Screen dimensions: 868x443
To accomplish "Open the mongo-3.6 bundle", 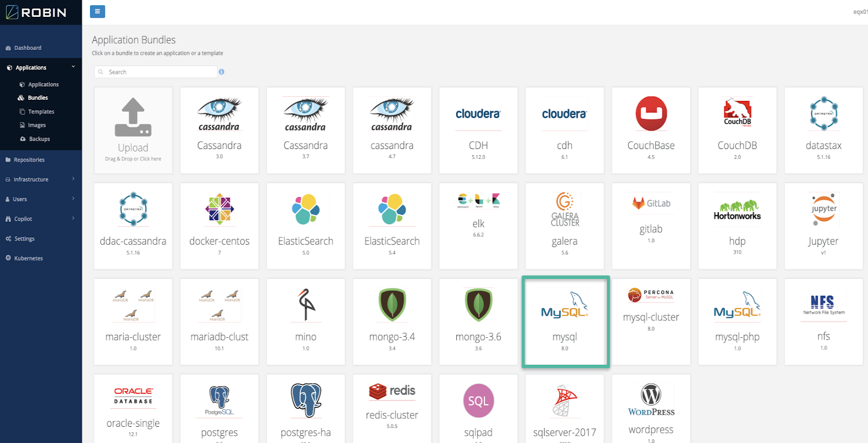I will [478, 322].
